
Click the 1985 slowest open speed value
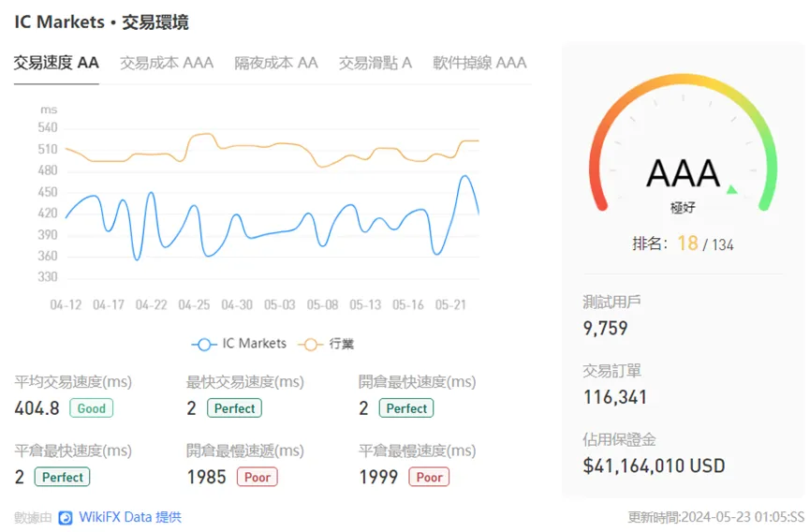click(207, 478)
